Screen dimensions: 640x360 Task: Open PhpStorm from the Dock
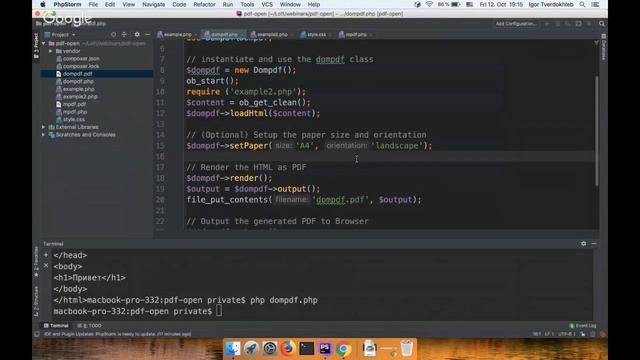tap(325, 348)
